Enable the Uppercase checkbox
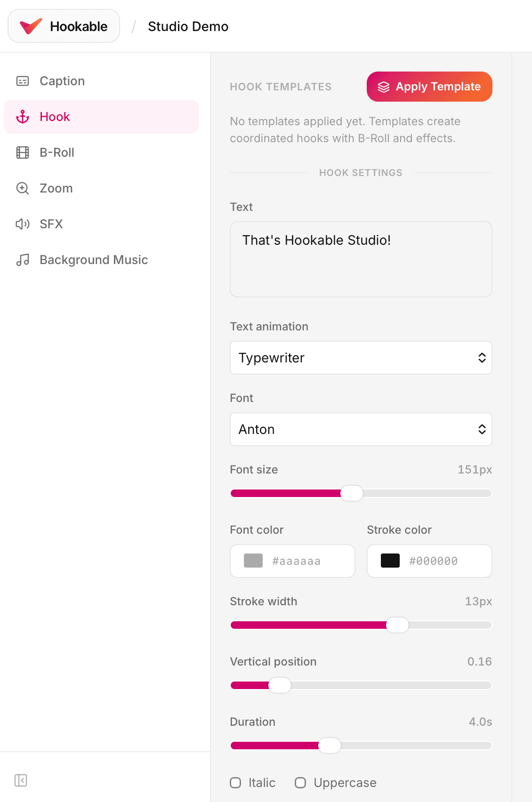532x802 pixels. pos(300,783)
